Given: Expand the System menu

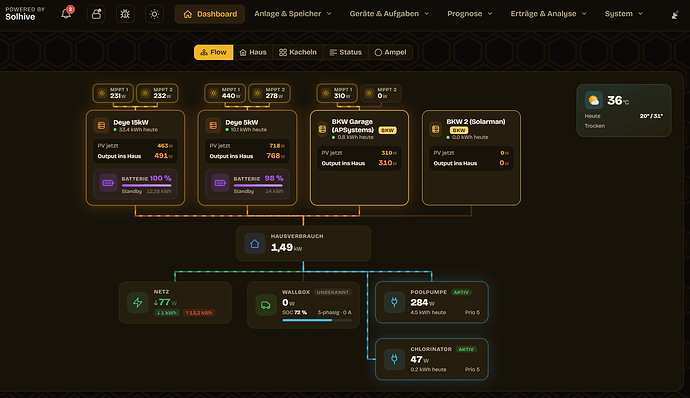Looking at the screenshot, I should [624, 14].
